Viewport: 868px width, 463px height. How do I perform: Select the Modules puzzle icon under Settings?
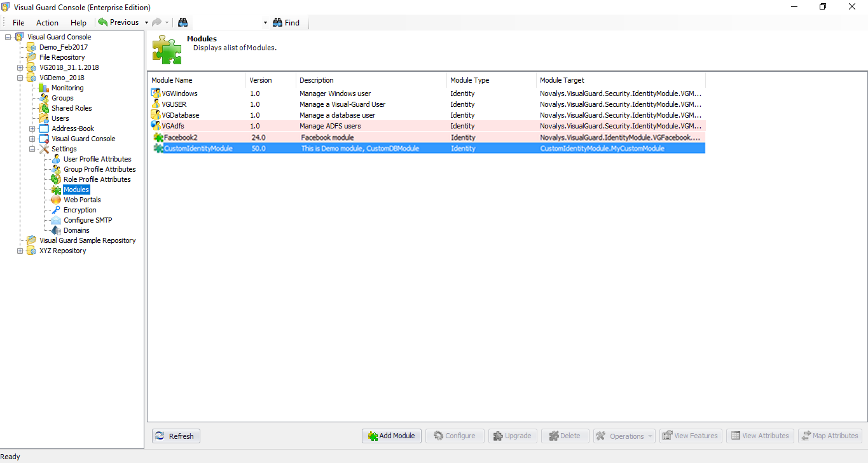click(58, 189)
